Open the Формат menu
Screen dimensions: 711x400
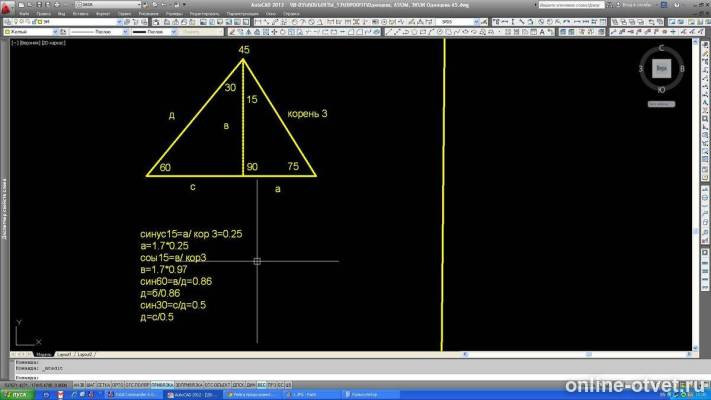click(103, 14)
